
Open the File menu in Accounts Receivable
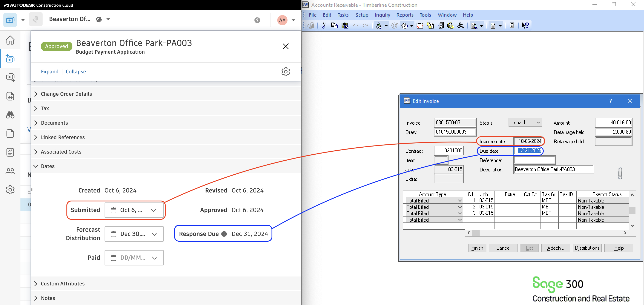pyautogui.click(x=312, y=15)
